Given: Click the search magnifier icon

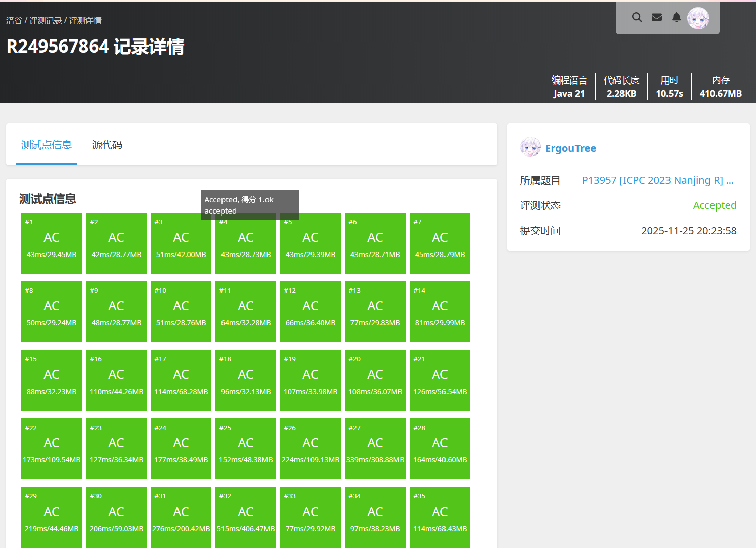Looking at the screenshot, I should click(637, 18).
